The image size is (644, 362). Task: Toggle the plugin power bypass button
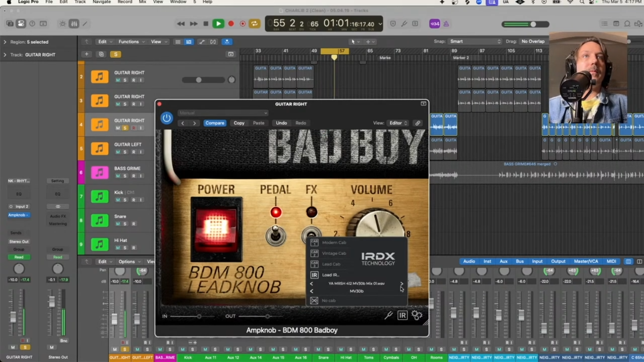coord(167,118)
